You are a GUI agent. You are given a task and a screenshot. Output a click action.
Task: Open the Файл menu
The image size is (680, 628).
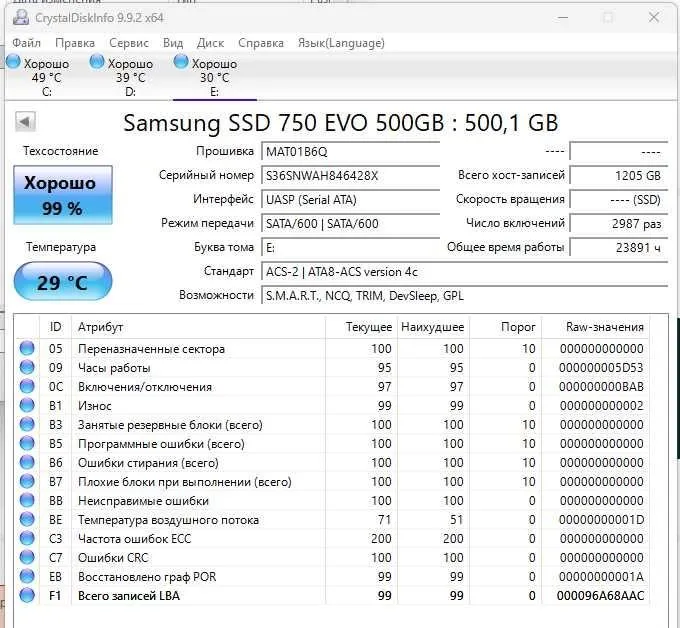[x=26, y=43]
